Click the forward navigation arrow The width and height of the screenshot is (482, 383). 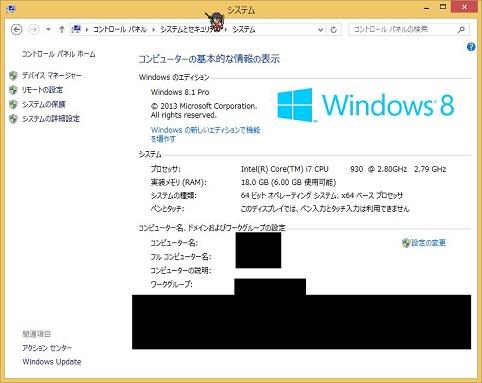point(33,29)
